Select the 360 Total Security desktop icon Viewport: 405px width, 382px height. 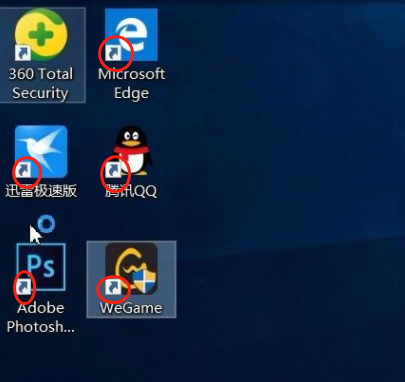tap(41, 35)
